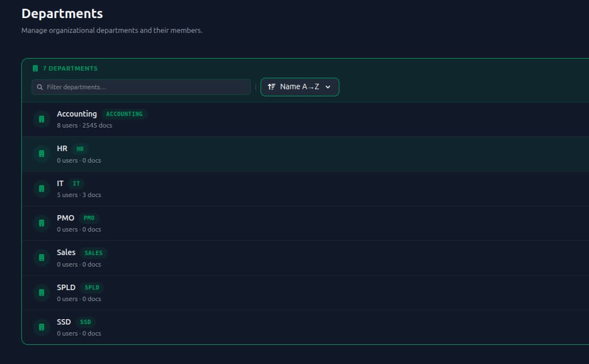The width and height of the screenshot is (589, 364).
Task: Click the green ACCOUNTING code badge
Action: click(124, 114)
